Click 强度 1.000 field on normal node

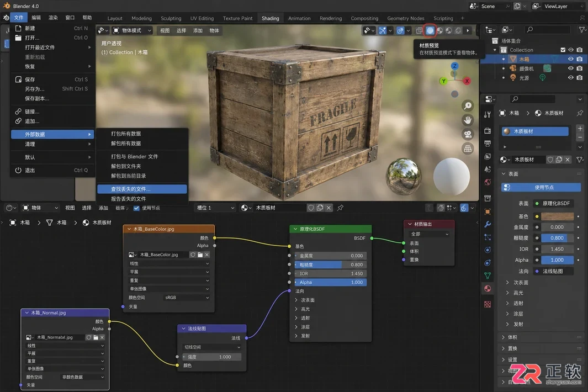[212, 357]
